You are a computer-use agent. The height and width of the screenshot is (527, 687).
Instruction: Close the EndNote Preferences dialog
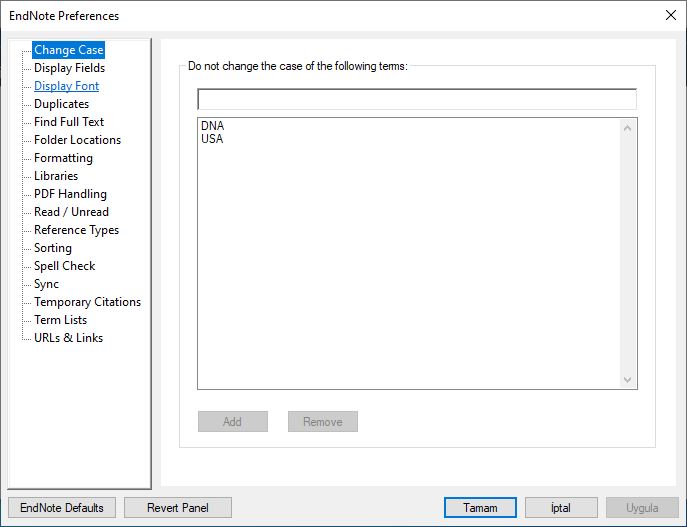point(670,15)
